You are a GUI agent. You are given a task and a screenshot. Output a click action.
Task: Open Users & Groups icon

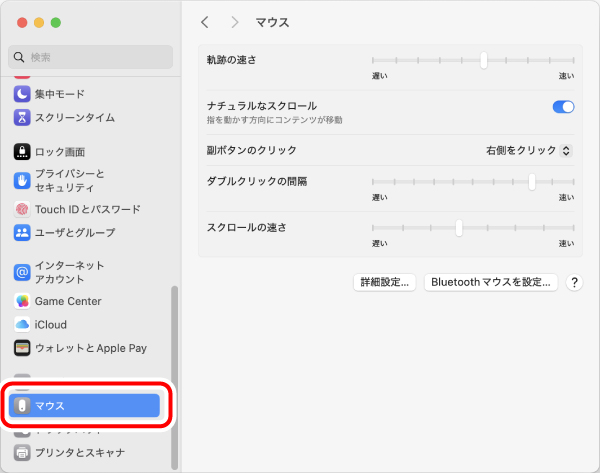22,233
